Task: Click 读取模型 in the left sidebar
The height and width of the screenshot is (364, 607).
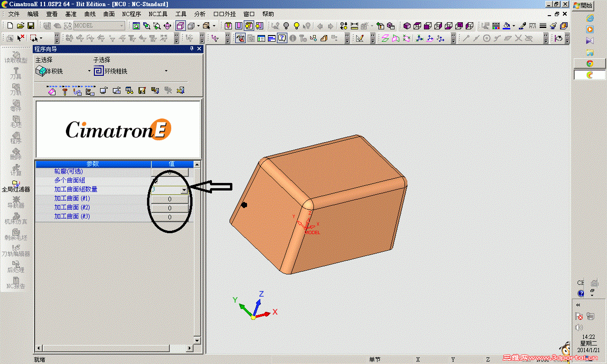Action: [x=16, y=57]
